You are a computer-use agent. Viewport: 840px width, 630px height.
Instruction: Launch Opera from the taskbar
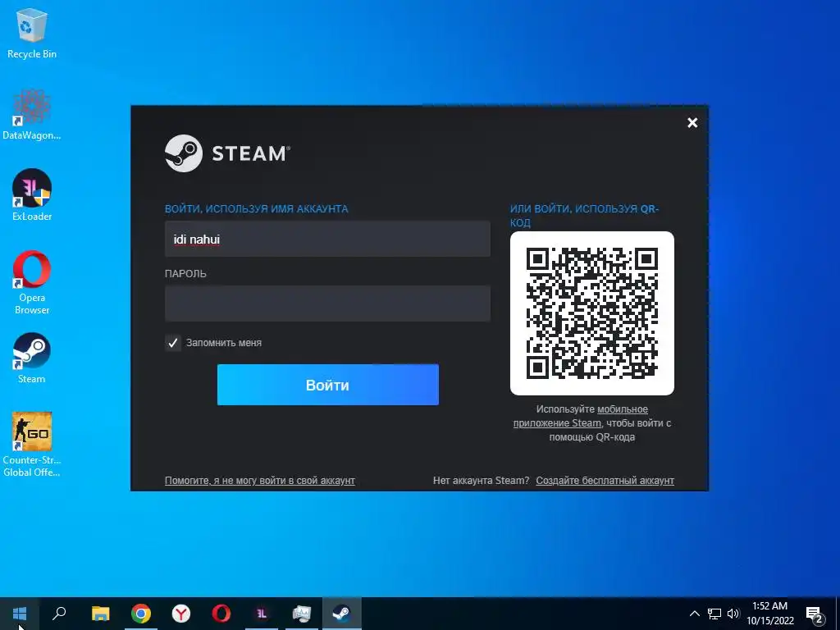(221, 614)
